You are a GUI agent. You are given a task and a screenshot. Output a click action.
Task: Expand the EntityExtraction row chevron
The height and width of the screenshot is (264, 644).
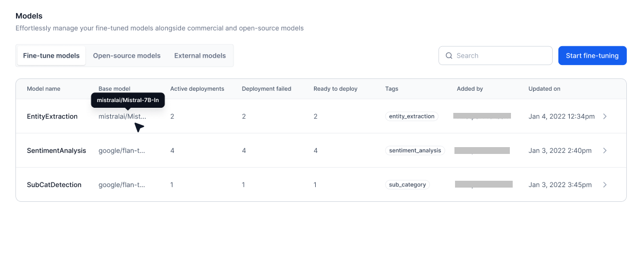(x=605, y=116)
